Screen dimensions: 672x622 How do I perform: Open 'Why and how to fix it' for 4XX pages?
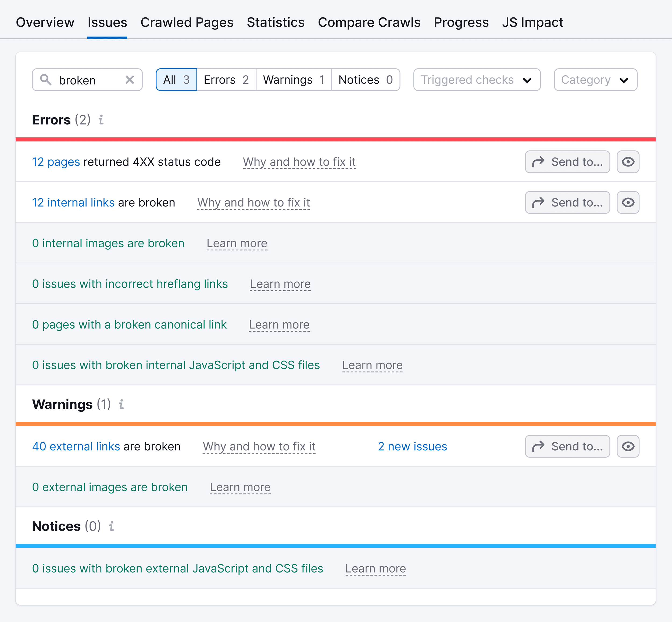click(x=299, y=162)
